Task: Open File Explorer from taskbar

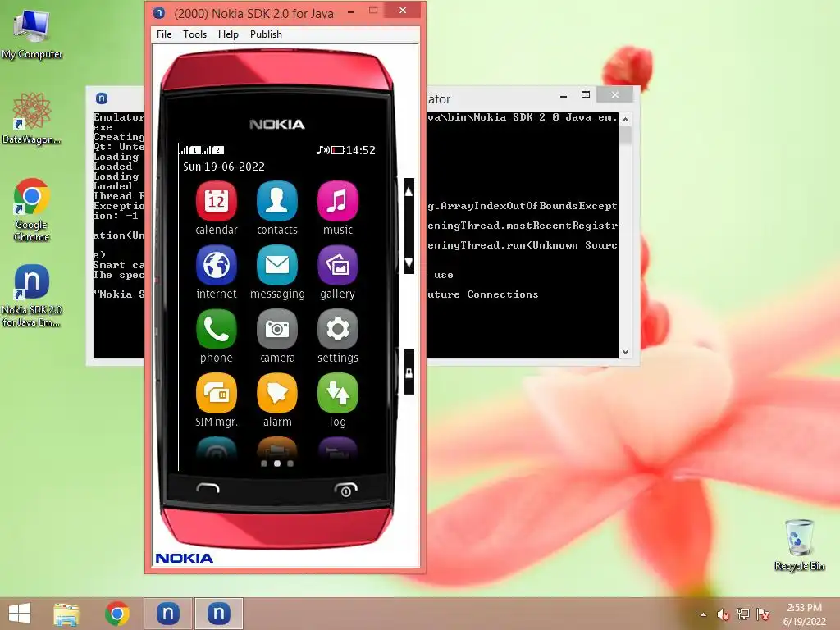Action: tap(66, 614)
